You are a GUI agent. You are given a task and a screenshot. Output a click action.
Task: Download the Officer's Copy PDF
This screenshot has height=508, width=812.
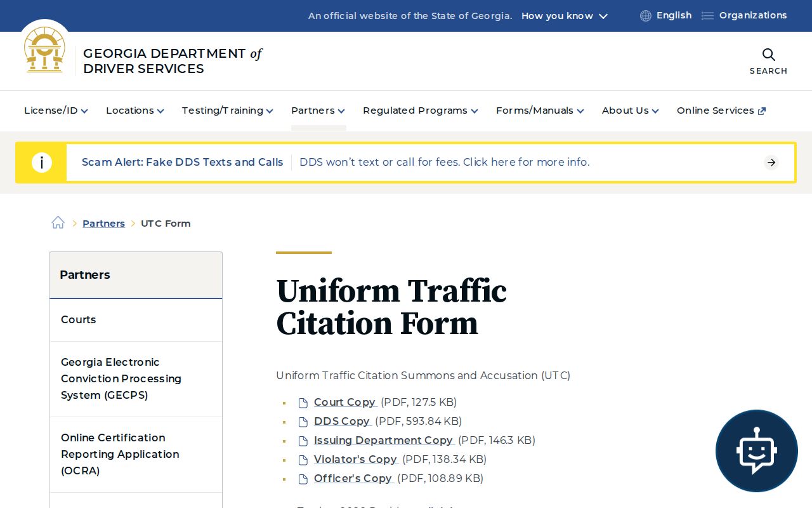pos(353,478)
